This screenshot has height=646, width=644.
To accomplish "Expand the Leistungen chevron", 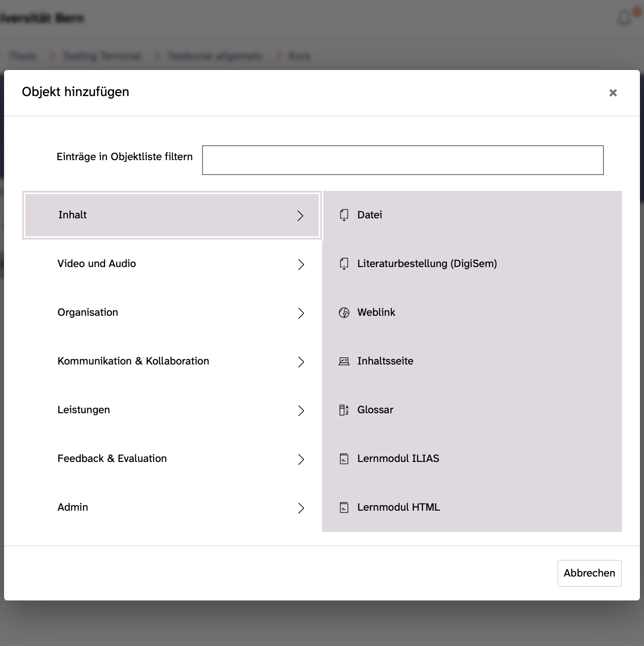I will point(301,411).
